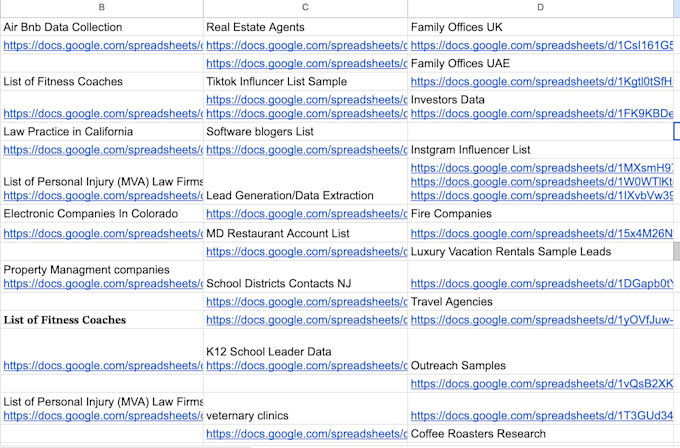Select the 'Software blogers List' cell

[x=305, y=131]
